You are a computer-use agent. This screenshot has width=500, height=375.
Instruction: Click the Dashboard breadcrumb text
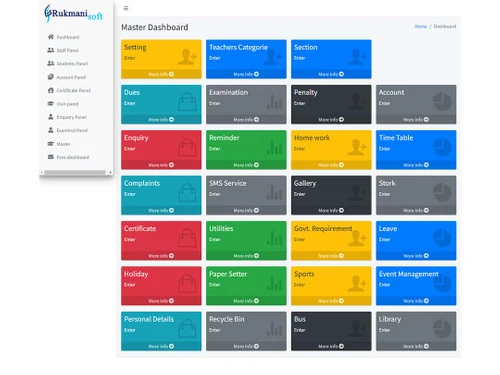(445, 26)
